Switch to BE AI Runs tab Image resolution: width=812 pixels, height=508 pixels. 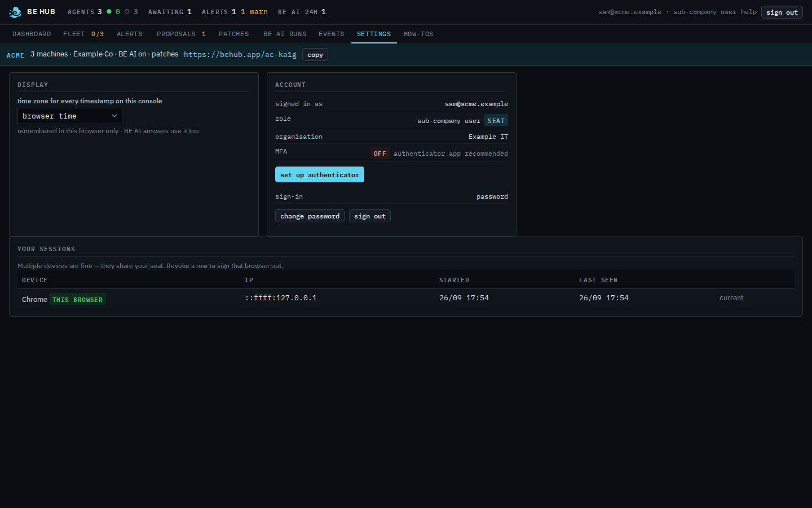click(285, 34)
